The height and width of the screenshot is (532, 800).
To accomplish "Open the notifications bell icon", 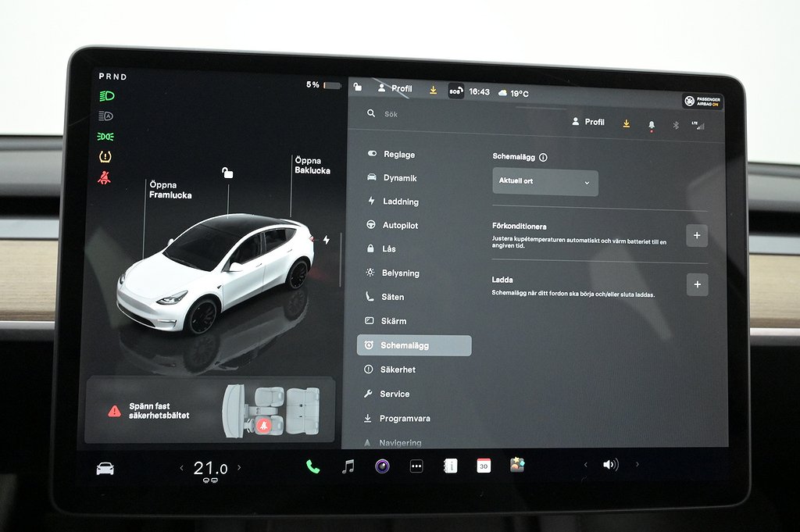I will tap(651, 124).
